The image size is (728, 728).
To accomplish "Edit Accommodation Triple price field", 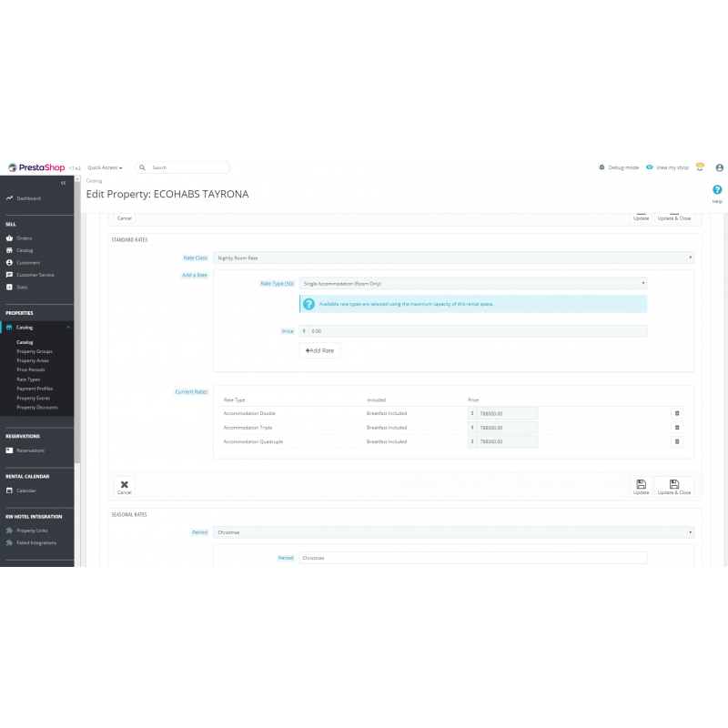I will click(x=507, y=428).
